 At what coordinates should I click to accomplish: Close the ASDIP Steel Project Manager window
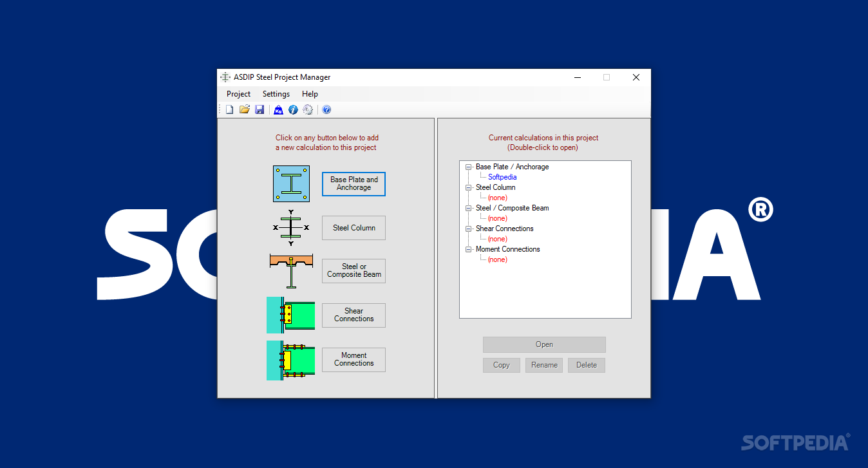[x=636, y=77]
